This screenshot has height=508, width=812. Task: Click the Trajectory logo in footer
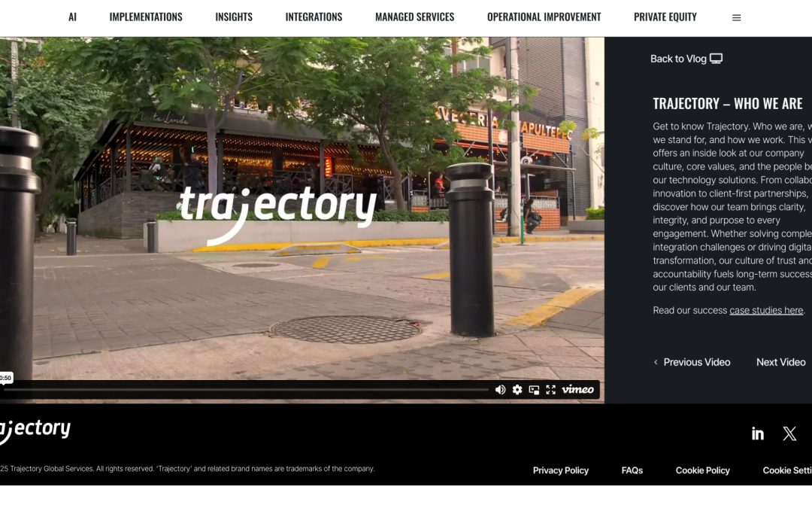coord(35,430)
